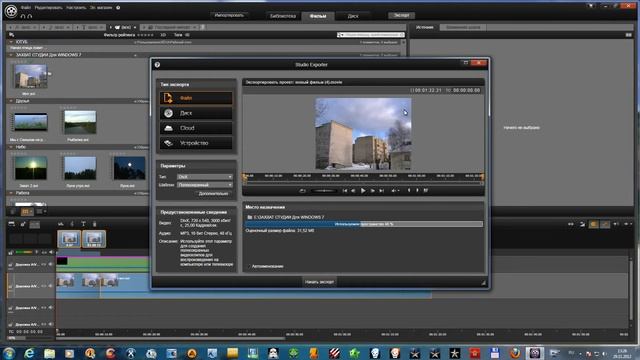Mute the fourth A/V track speaker

pyautogui.click(x=51, y=324)
